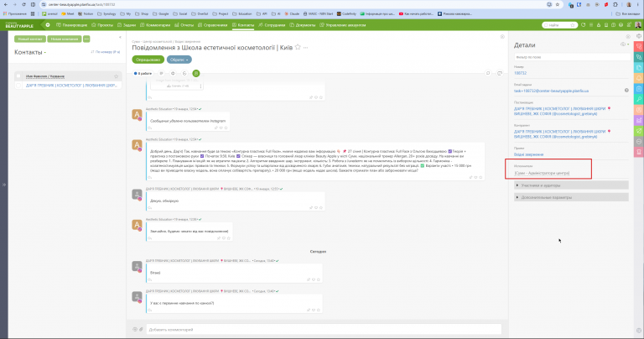Click the dark teal icon tab in the right sidebar
The image size is (644, 339).
coord(639,57)
